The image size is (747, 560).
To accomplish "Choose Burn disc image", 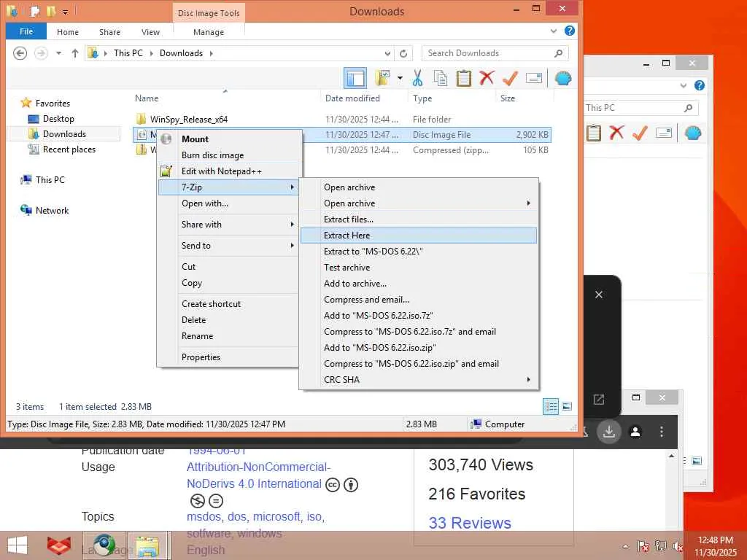I will coord(229,155).
